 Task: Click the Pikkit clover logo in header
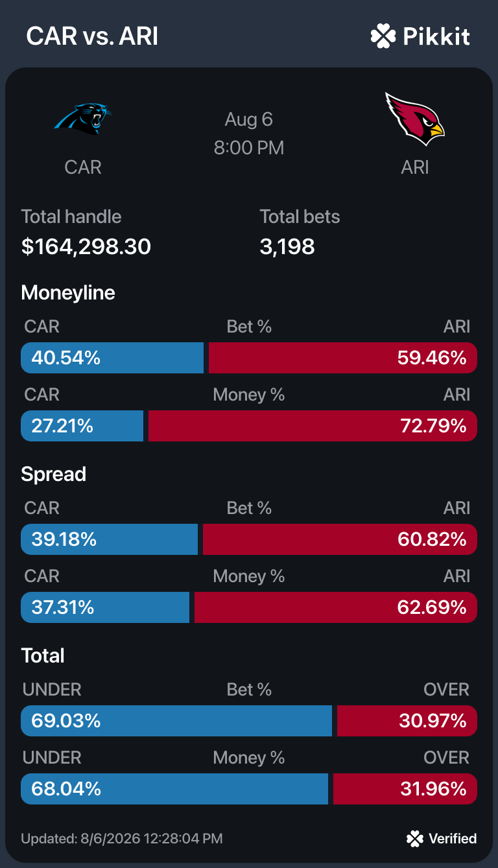(x=383, y=36)
